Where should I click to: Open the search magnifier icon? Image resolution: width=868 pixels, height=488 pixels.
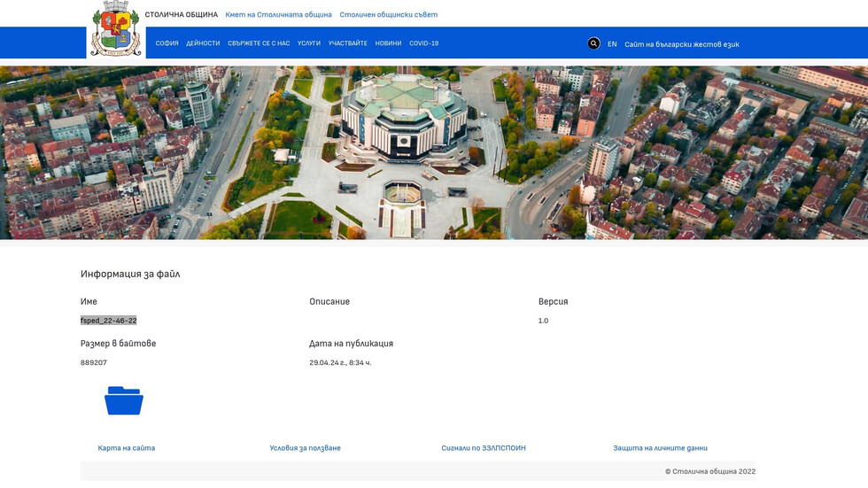pyautogui.click(x=593, y=43)
